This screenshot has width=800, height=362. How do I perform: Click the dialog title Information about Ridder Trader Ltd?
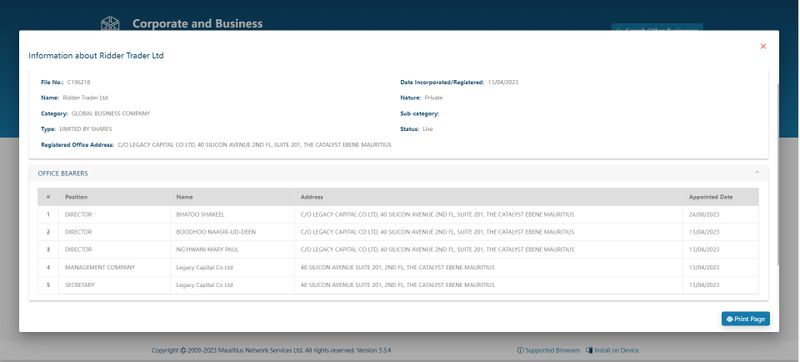coord(96,56)
